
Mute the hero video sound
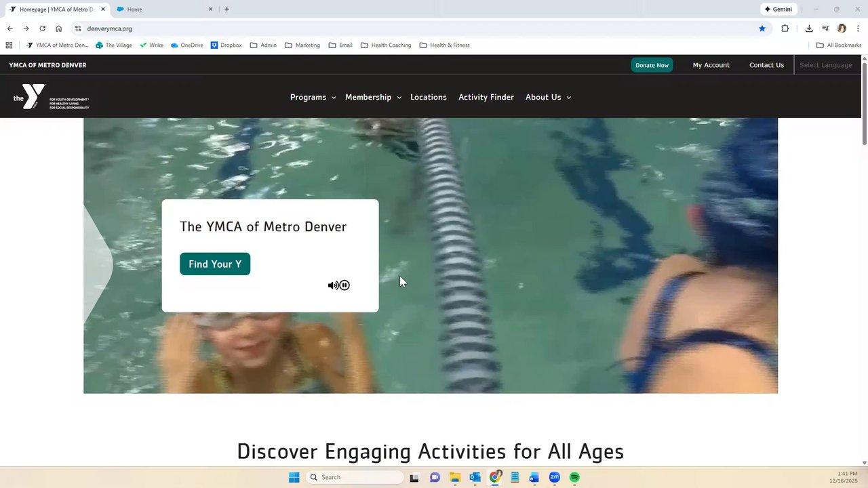[332, 285]
